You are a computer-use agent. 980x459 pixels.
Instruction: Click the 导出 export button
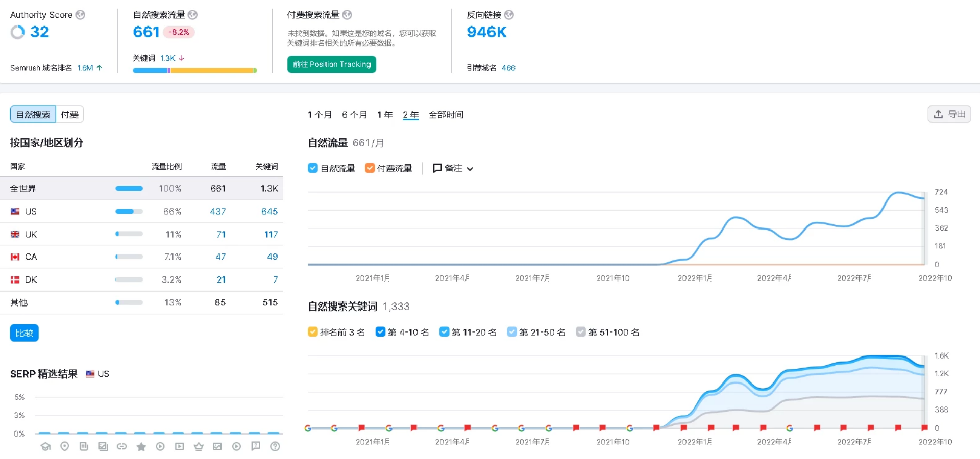949,114
